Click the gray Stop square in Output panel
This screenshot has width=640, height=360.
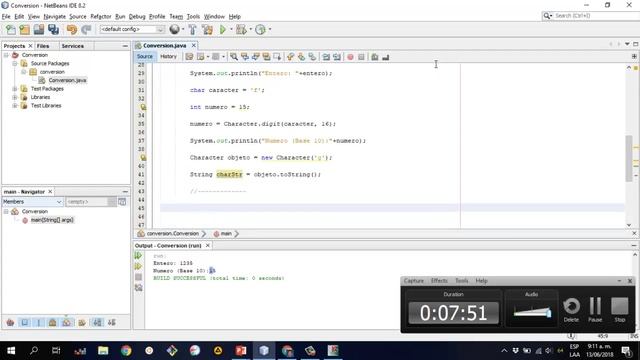tap(138, 277)
